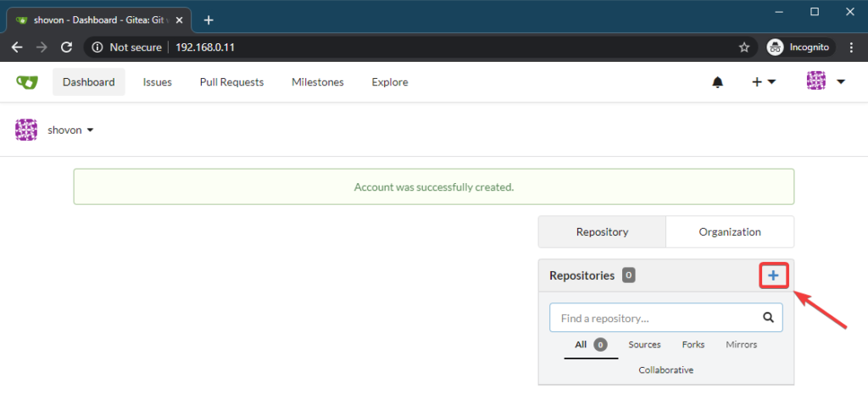Go to Pull Requests page
Screen dimensions: 868x411
[x=231, y=82]
